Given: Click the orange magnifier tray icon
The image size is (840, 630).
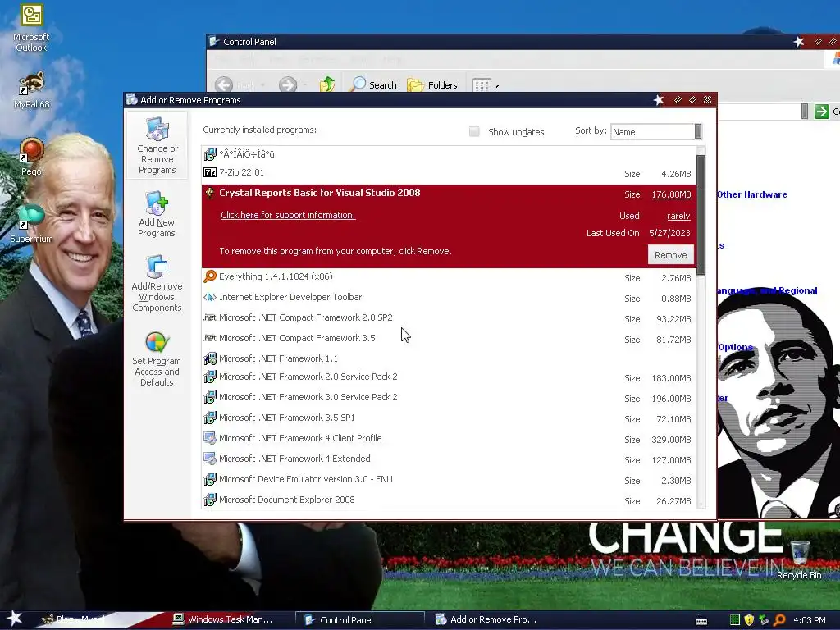Looking at the screenshot, I should [x=779, y=620].
